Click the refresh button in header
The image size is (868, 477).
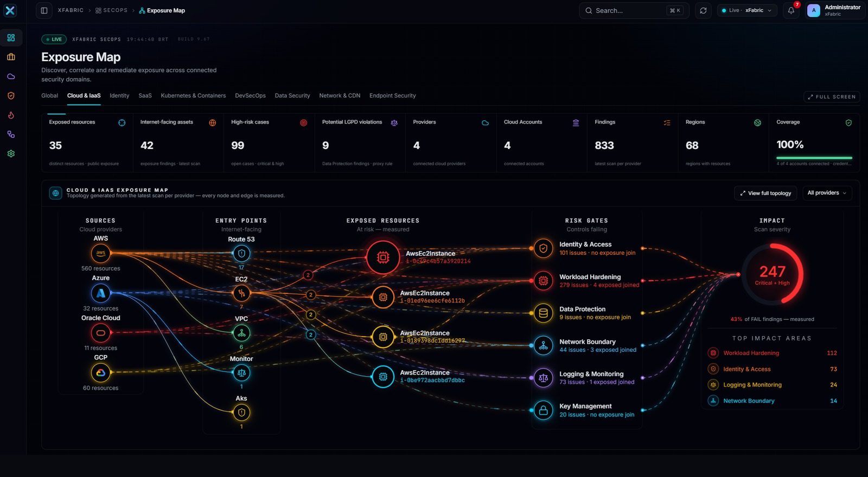pyautogui.click(x=703, y=10)
